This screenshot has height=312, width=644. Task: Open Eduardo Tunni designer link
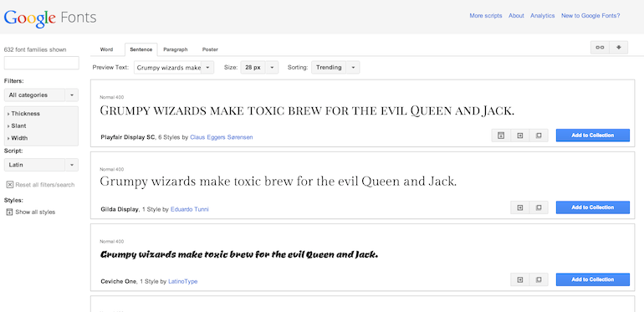pyautogui.click(x=190, y=209)
